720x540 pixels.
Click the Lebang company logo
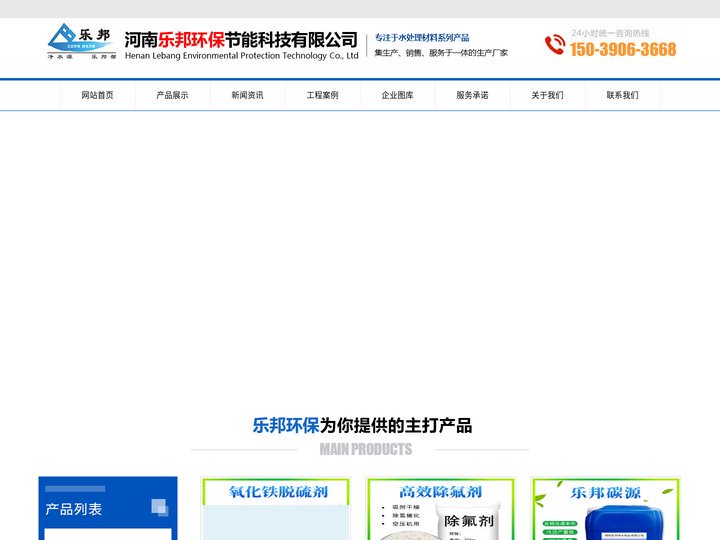pyautogui.click(x=82, y=41)
